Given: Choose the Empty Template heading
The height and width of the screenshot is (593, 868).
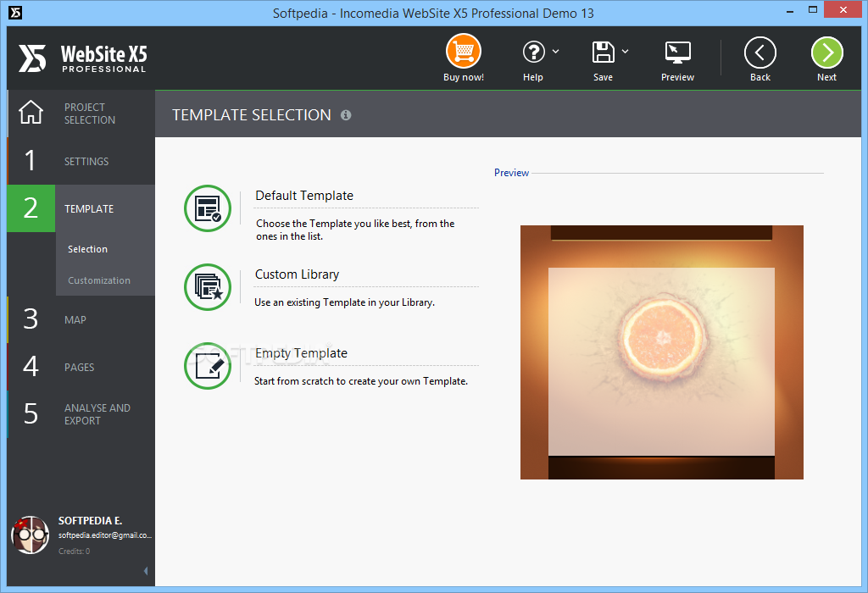Looking at the screenshot, I should click(301, 353).
